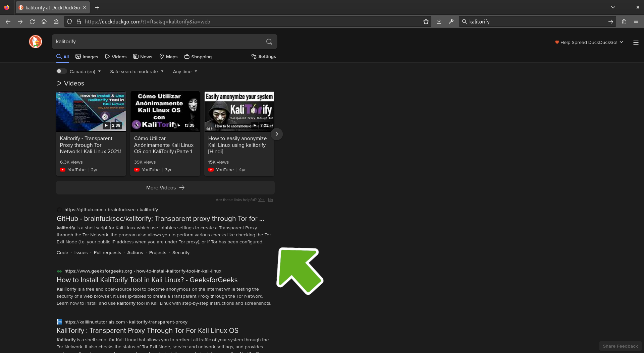
Task: Open the GitHub brainfucksec/kalitorify result
Action: pos(160,219)
